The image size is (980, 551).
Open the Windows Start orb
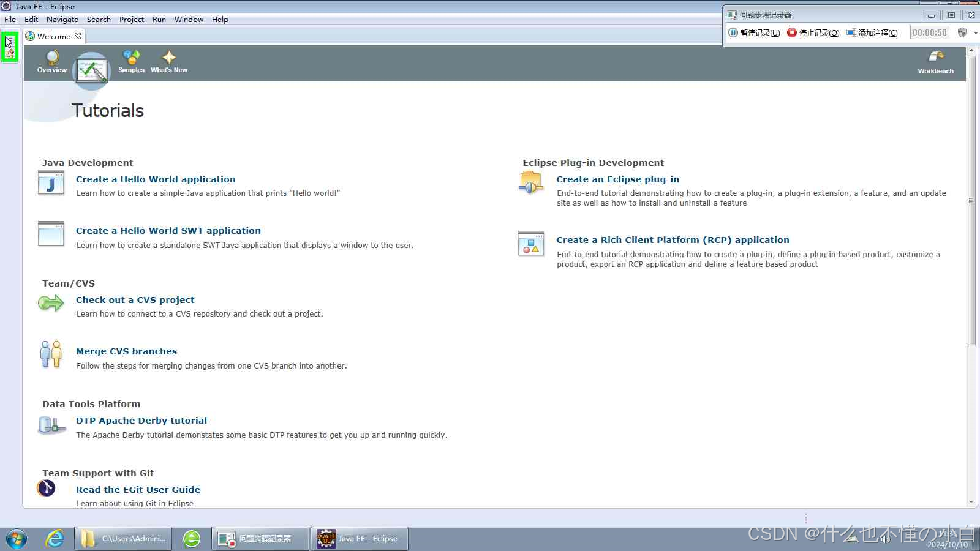point(16,539)
